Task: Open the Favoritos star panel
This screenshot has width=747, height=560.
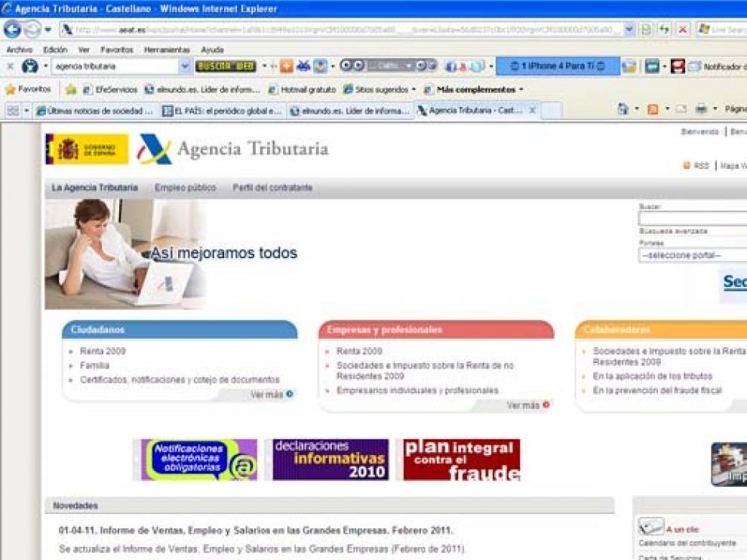Action: [x=28, y=89]
